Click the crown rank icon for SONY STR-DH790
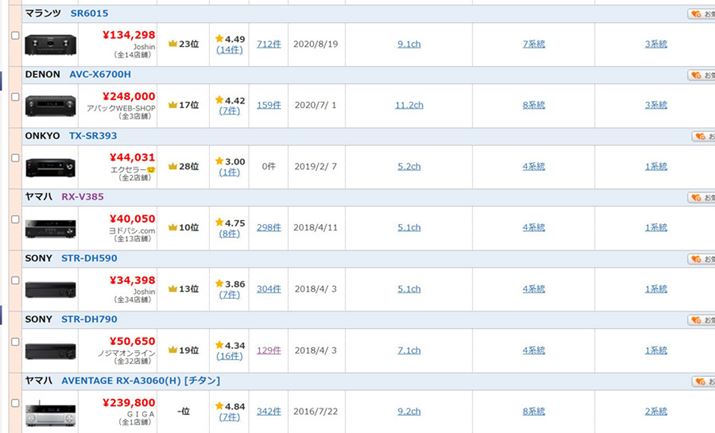The image size is (715, 433). [173, 350]
